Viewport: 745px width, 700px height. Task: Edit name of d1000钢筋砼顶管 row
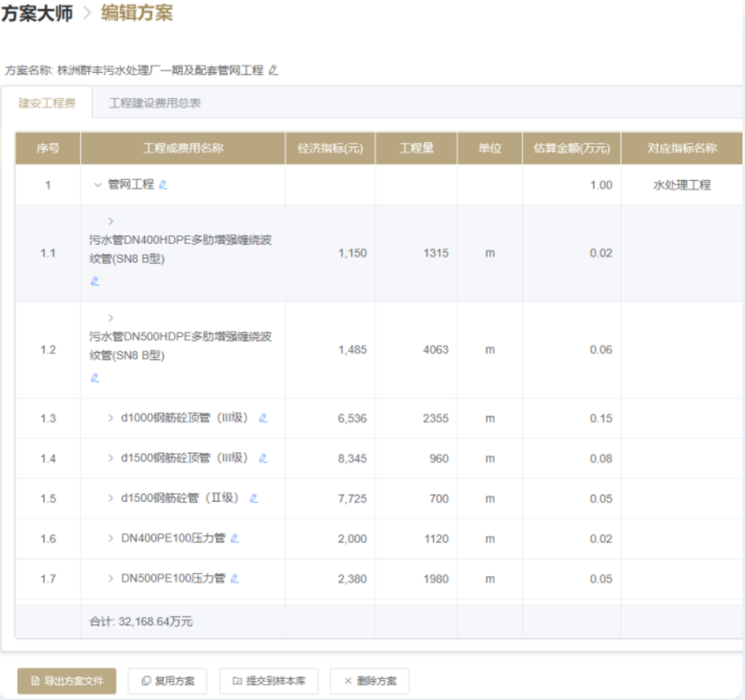coord(263,418)
